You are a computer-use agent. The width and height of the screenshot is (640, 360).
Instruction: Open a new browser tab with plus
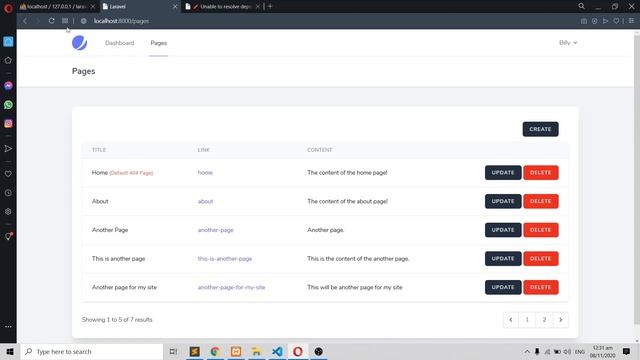(270, 7)
